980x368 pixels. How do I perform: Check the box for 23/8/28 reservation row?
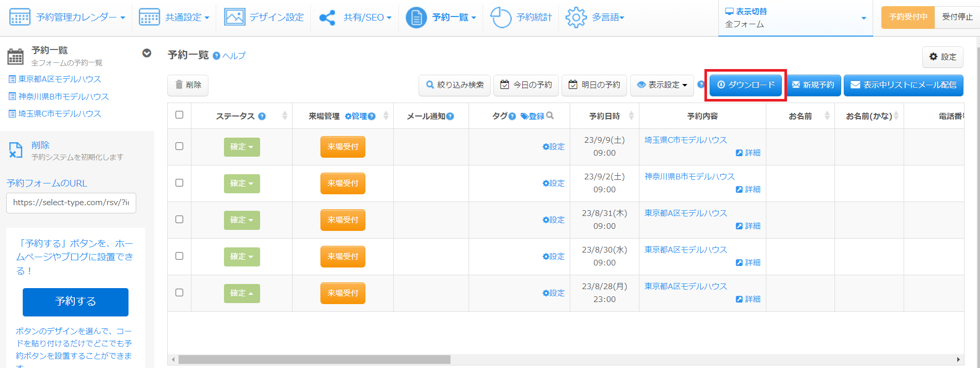pyautogui.click(x=179, y=293)
